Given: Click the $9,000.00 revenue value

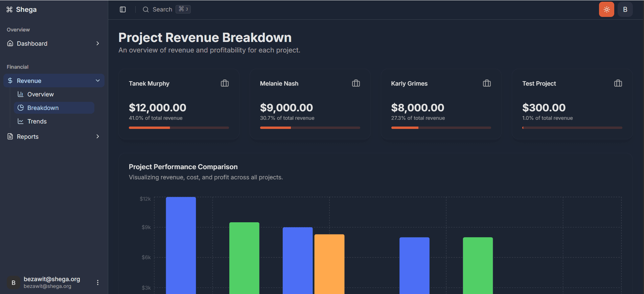Looking at the screenshot, I should [286, 108].
